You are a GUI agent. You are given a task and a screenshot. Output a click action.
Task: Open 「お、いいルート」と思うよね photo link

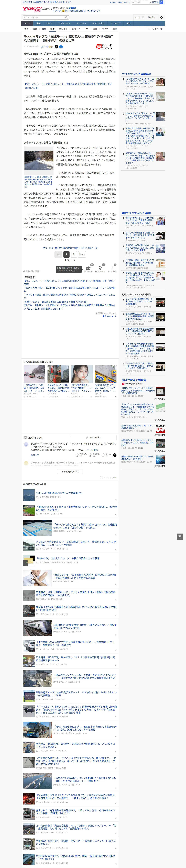click(68, 86)
